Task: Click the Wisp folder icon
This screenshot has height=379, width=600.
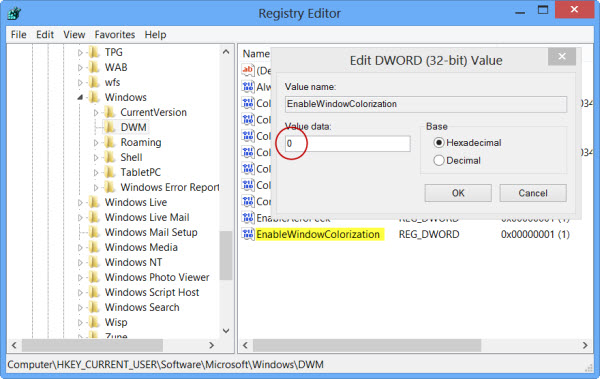Action: pyautogui.click(x=94, y=322)
